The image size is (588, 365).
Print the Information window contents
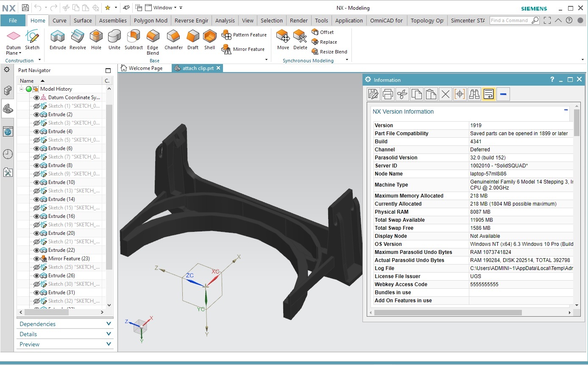pos(387,94)
